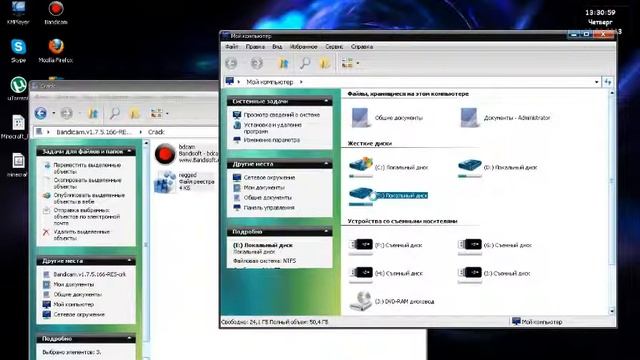Image resolution: width=640 pixels, height=360 pixels.
Task: Collapse Другие места panel in Crack window
Action: pos(129,260)
